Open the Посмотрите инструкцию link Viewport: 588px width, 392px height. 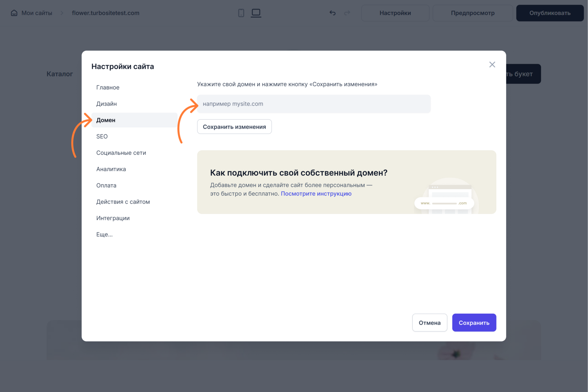(x=316, y=194)
